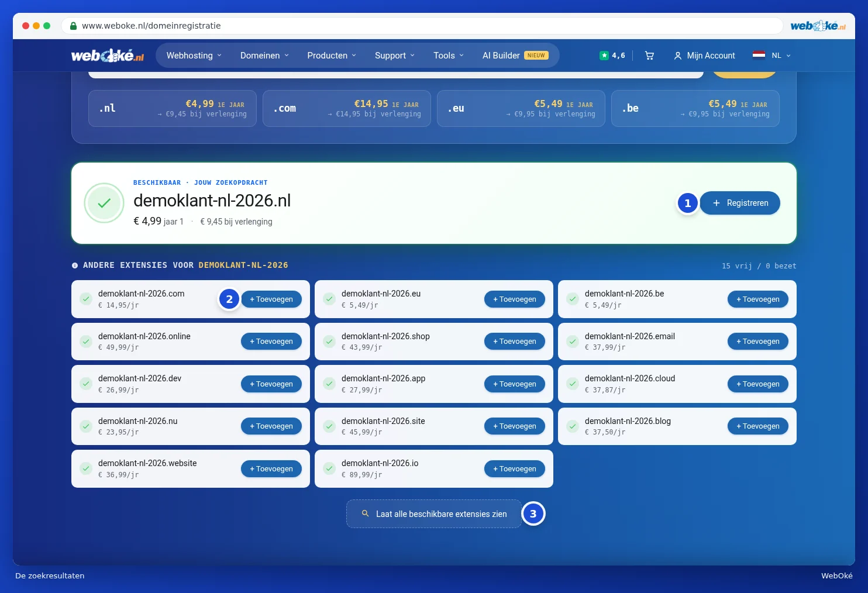Add demoklant-nl-2026.website domain
This screenshot has width=868, height=593.
click(x=271, y=468)
